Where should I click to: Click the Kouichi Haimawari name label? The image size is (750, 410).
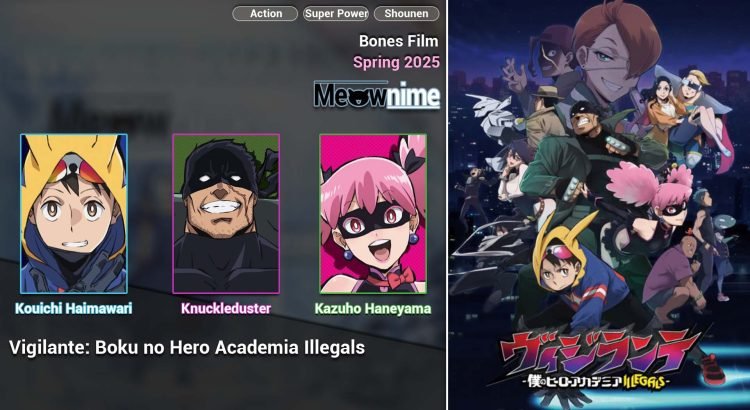pyautogui.click(x=74, y=309)
